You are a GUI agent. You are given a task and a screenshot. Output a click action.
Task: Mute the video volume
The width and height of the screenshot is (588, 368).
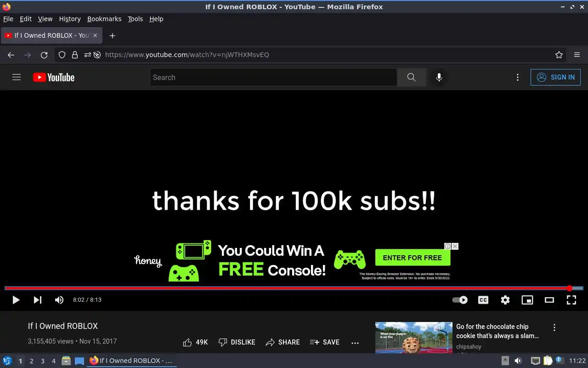pos(59,300)
